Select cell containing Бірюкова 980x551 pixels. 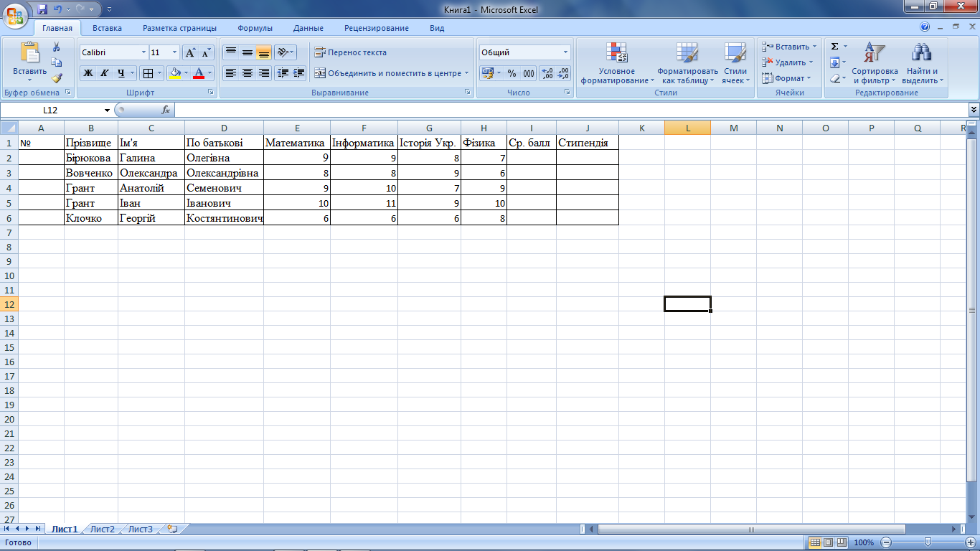pyautogui.click(x=90, y=158)
